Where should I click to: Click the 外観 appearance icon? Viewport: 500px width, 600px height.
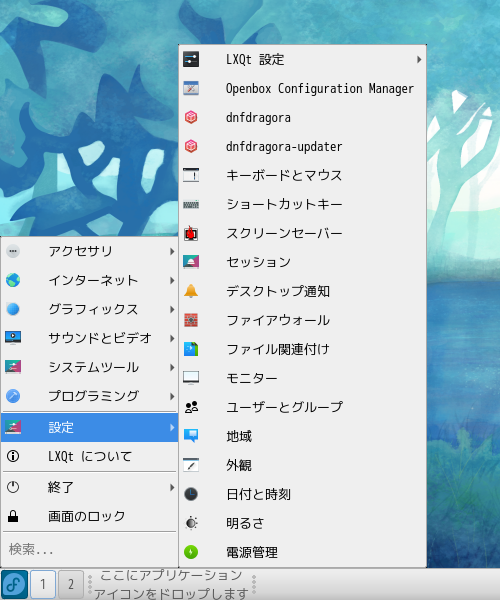pyautogui.click(x=191, y=465)
